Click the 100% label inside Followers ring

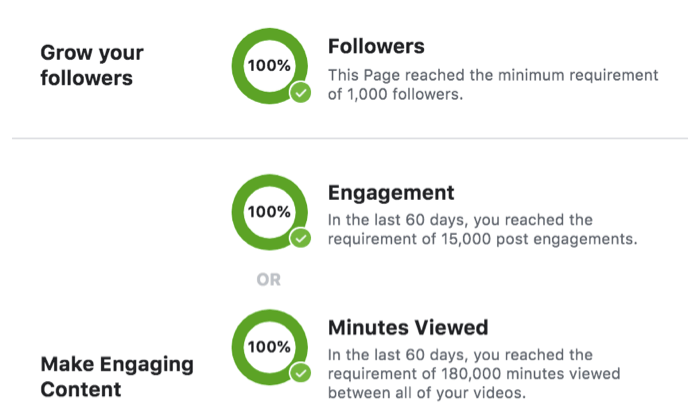point(269,65)
